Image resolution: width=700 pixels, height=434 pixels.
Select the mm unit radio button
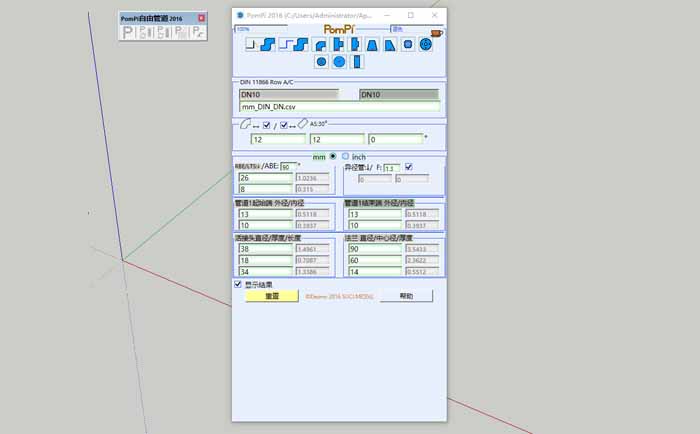coord(333,156)
